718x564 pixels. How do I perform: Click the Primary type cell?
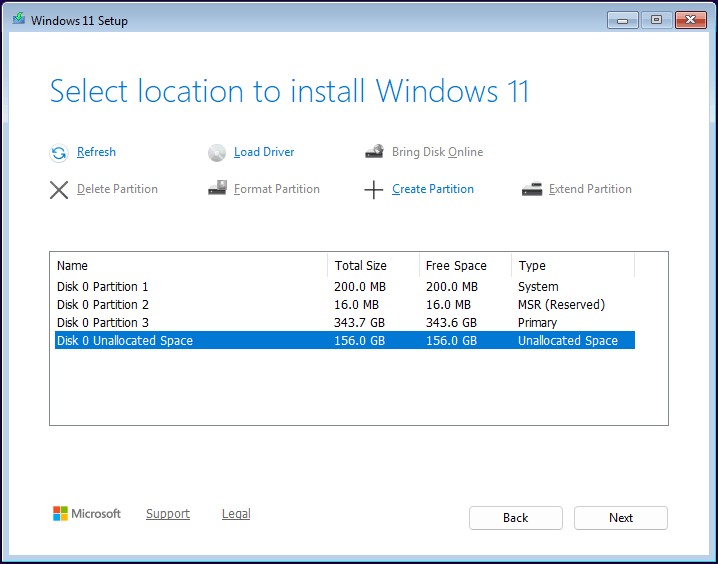coord(537,322)
